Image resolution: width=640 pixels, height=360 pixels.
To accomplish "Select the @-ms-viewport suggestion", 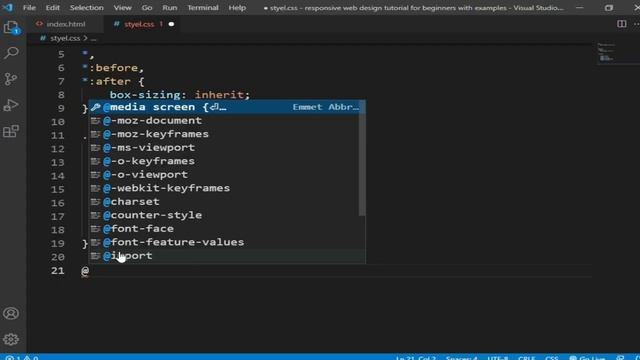I will click(224, 147).
